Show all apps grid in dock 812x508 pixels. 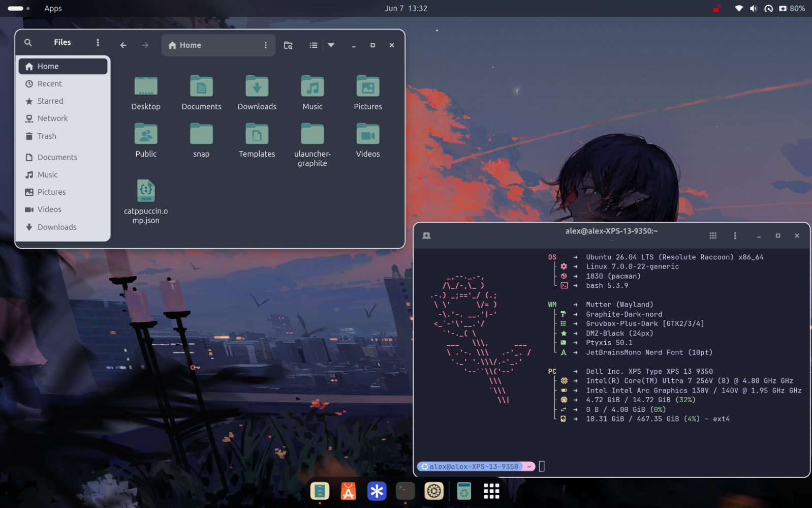coord(491,491)
